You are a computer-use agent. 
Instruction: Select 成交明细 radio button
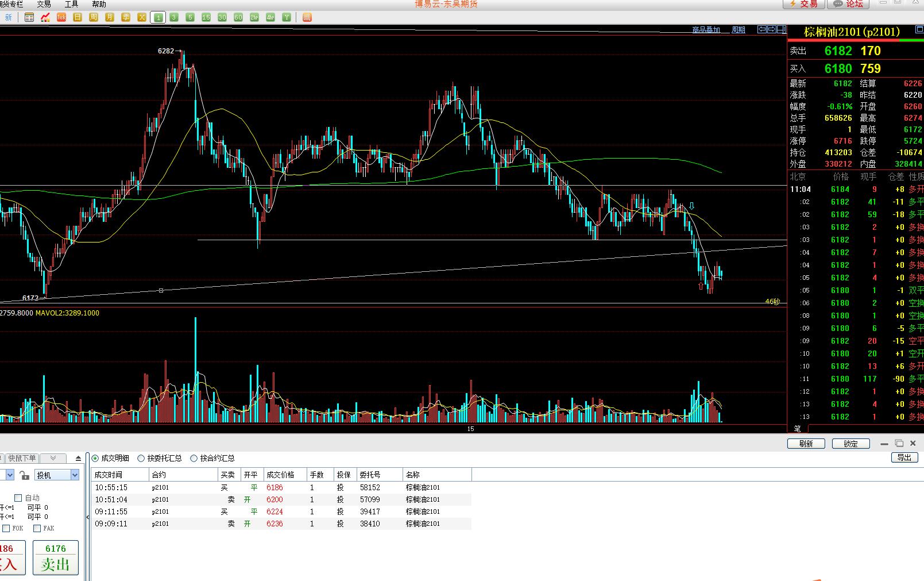[x=95, y=458]
